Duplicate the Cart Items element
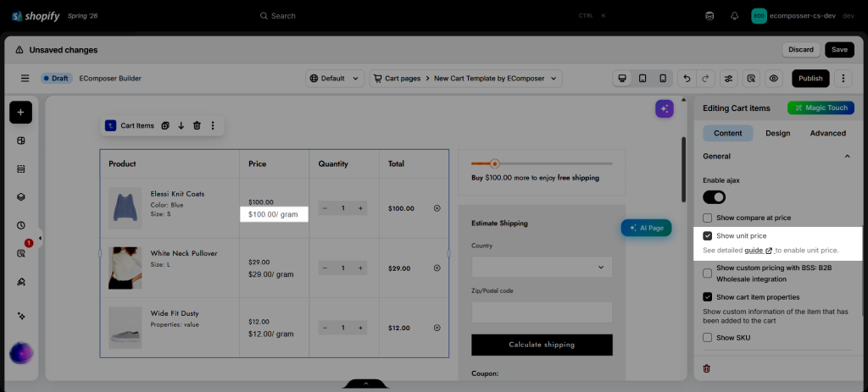Screen dimensions: 868x392 (x=165, y=125)
